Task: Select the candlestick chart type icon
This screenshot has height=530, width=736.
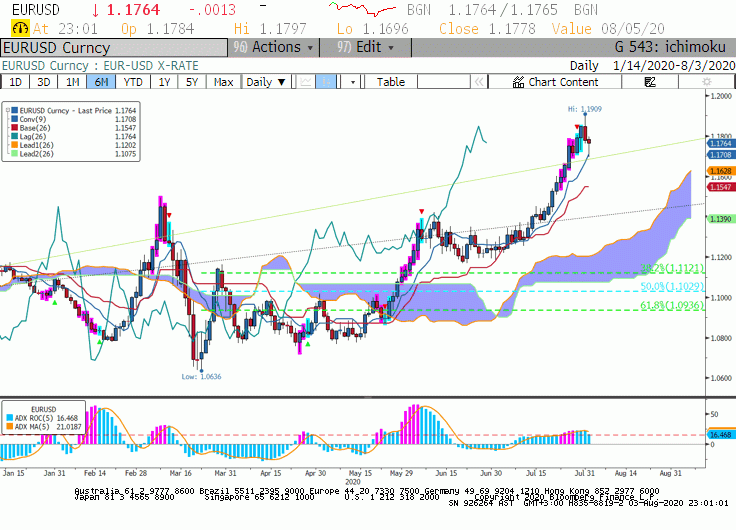Action: [x=326, y=82]
